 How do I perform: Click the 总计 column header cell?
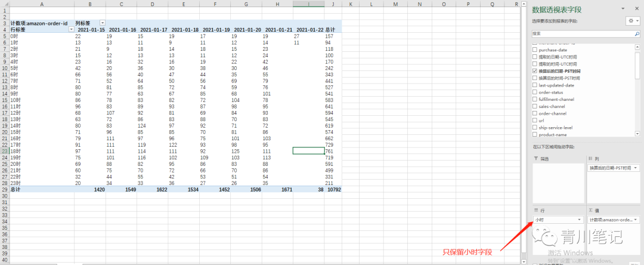pyautogui.click(x=333, y=30)
